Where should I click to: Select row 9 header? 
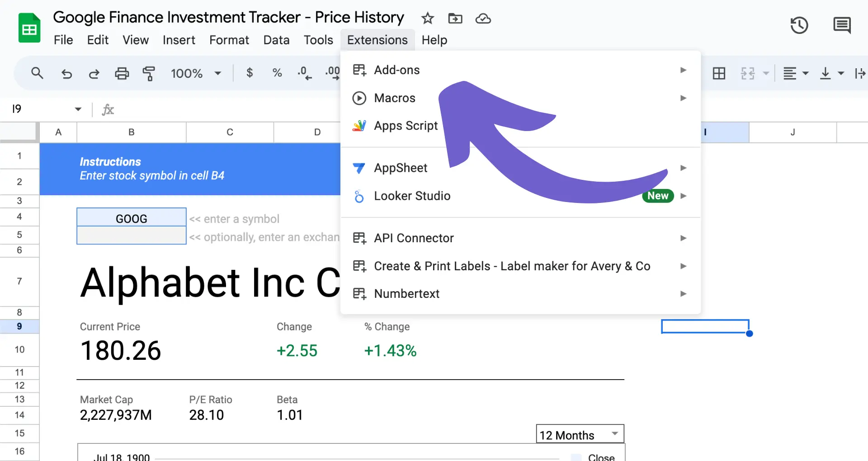tap(19, 326)
